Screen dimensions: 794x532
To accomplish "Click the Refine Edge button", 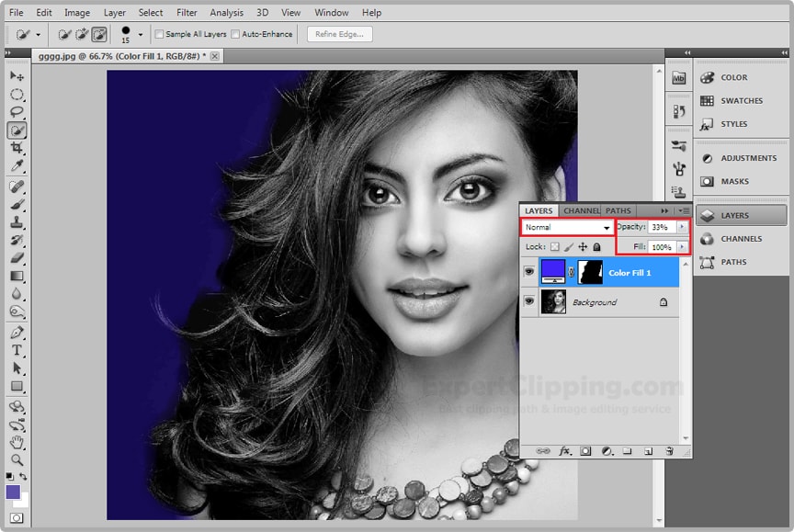I will [x=339, y=35].
